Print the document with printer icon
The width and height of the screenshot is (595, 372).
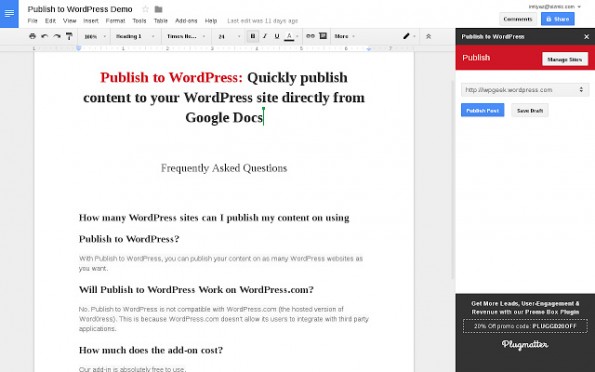click(x=32, y=36)
